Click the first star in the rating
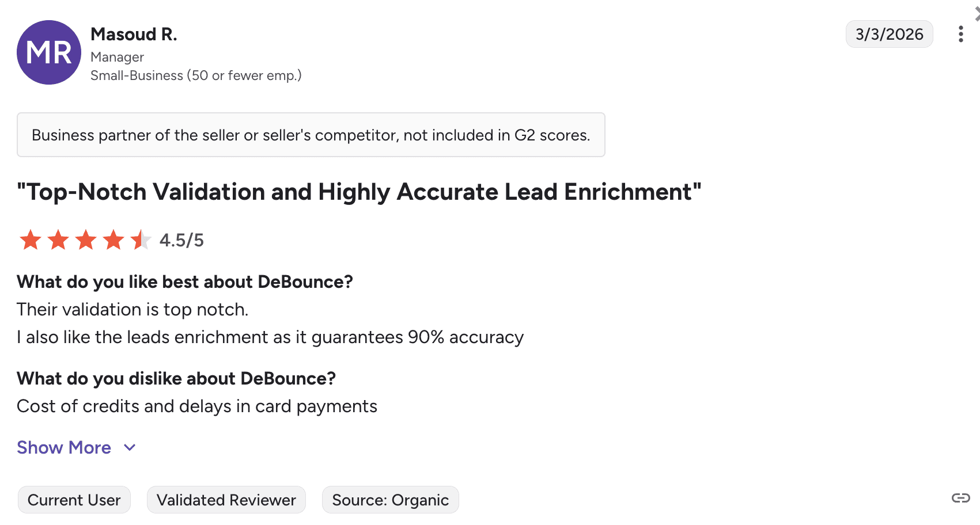Viewport: 980px width, 525px height. [x=31, y=240]
